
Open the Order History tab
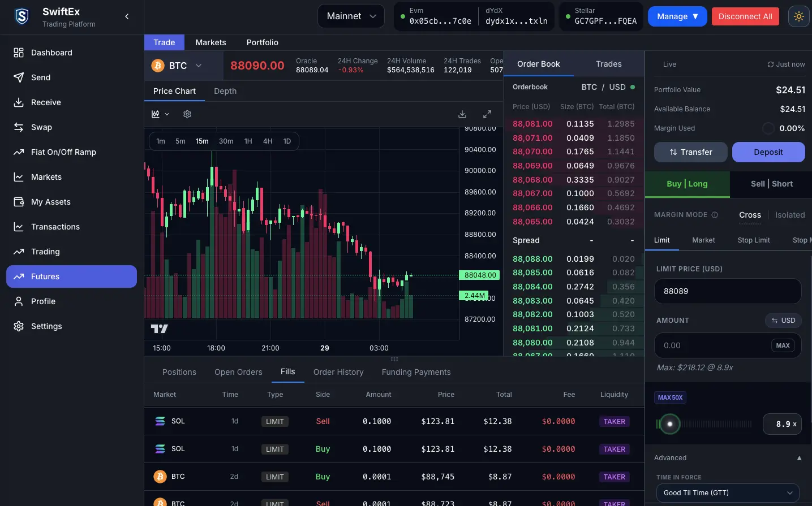338,372
